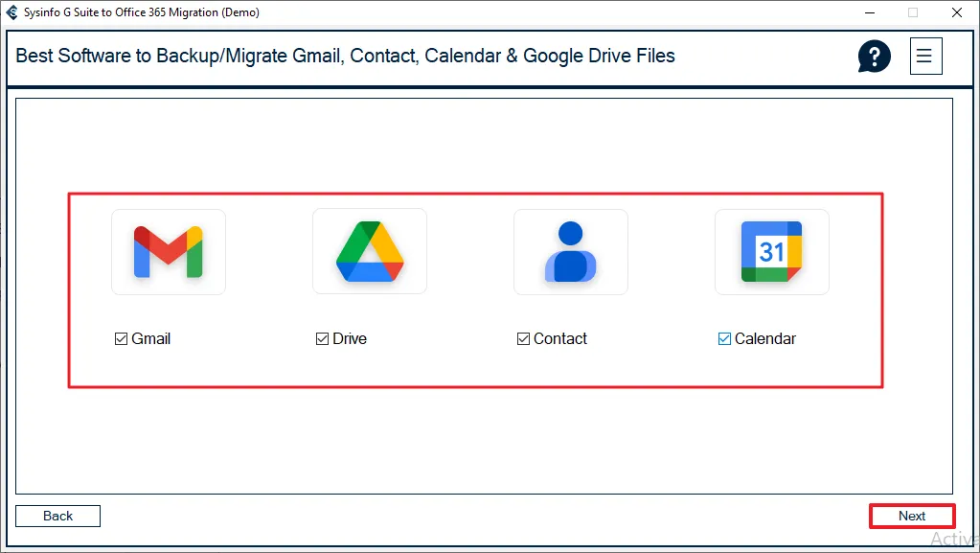Viewport: 980px width, 553px height.
Task: Close the Sysinfo migration window
Action: 957,12
